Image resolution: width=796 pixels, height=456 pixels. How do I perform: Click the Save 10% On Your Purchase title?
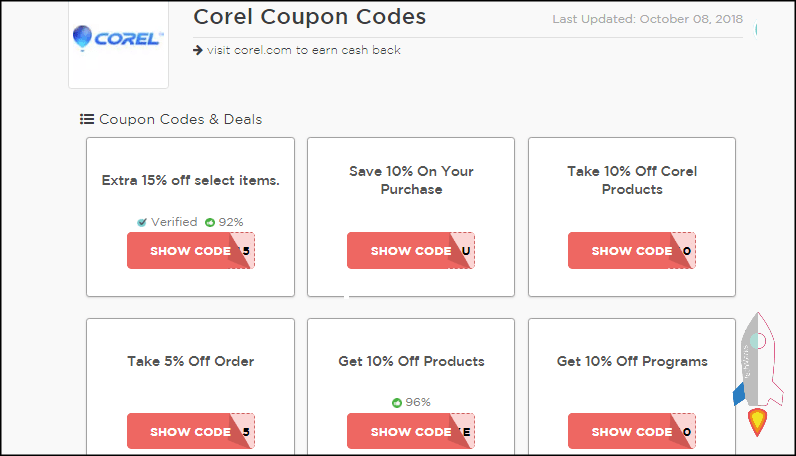click(x=411, y=180)
